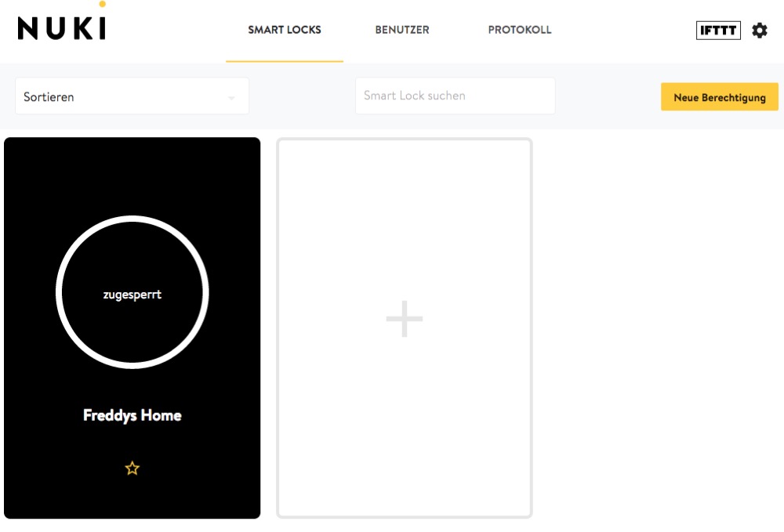The width and height of the screenshot is (784, 532).
Task: Click the Nuki logo
Action: 62,22
